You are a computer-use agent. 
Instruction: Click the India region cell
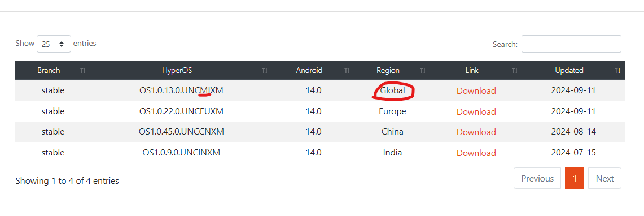[x=392, y=153]
